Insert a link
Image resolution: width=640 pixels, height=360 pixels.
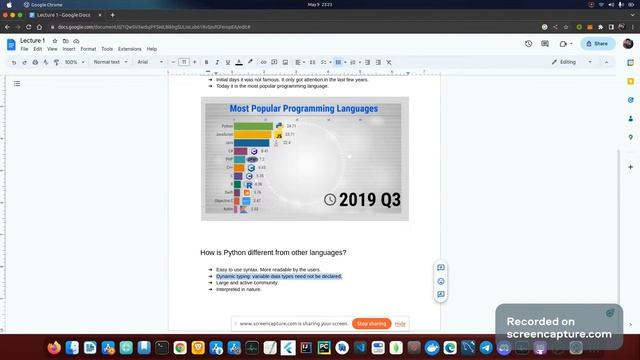[263, 62]
